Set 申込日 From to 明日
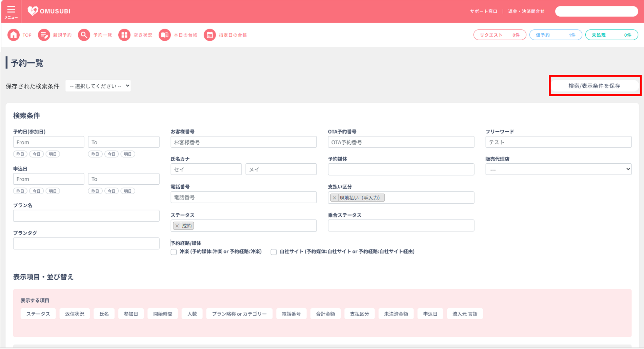 point(53,191)
